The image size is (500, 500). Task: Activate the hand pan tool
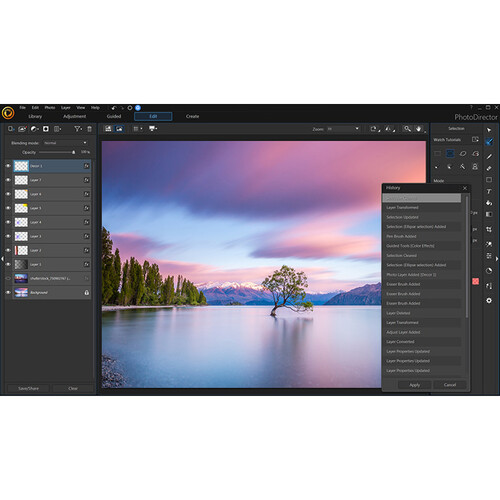click(419, 129)
